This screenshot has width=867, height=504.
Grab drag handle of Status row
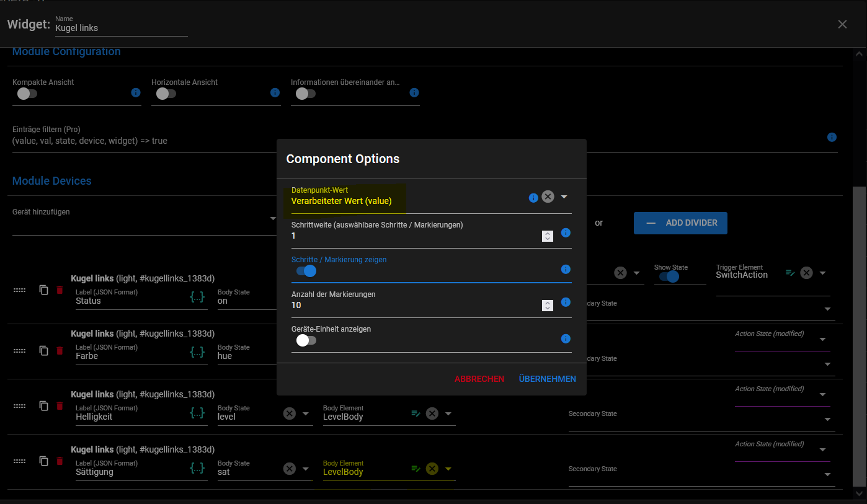(x=19, y=290)
